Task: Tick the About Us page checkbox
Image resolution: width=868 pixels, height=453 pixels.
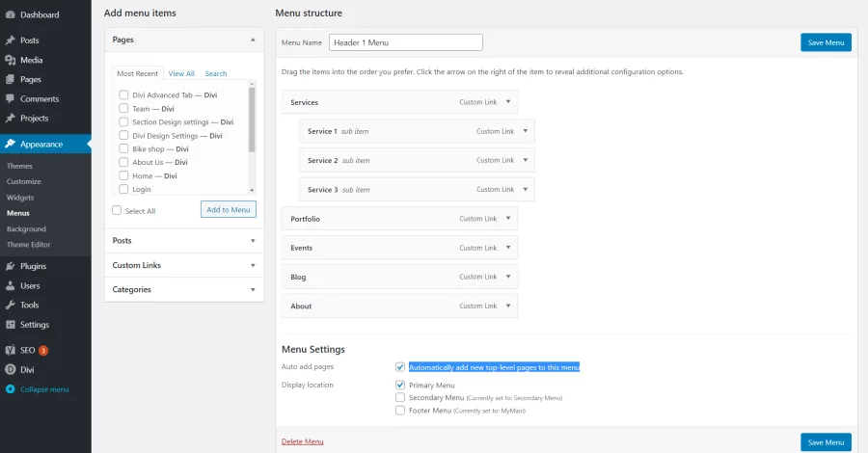Action: pyautogui.click(x=123, y=162)
